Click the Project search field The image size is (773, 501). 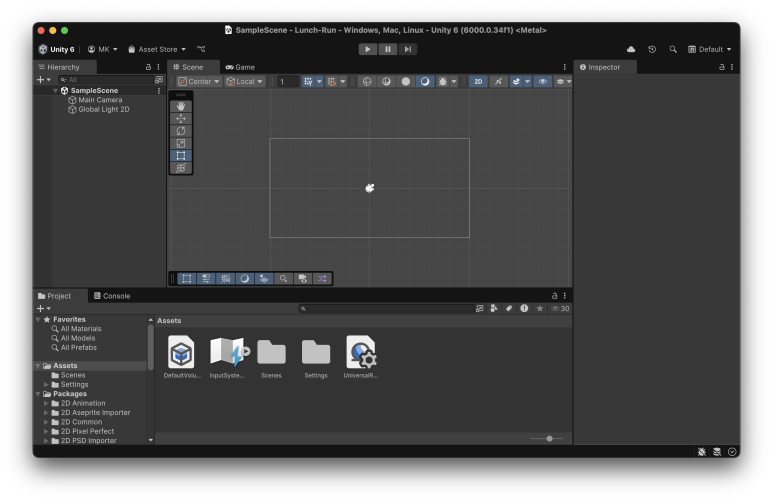point(386,308)
